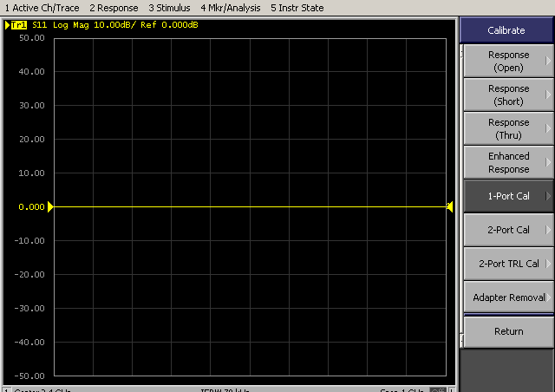555x392 pixels.
Task: Expand the Response (Short) calibration submenu
Action: click(508, 95)
